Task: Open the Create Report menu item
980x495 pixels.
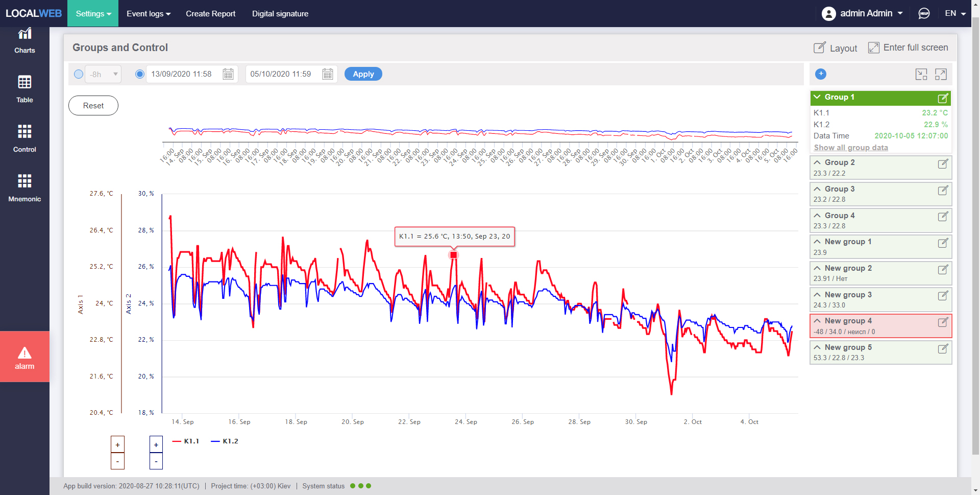Action: (x=210, y=14)
